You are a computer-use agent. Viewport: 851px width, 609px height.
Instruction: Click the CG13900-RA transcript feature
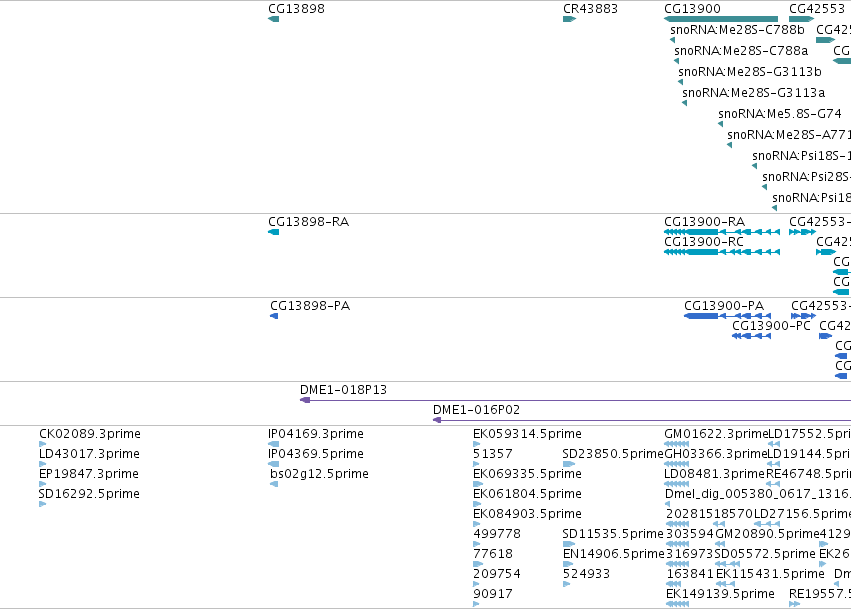tap(722, 232)
